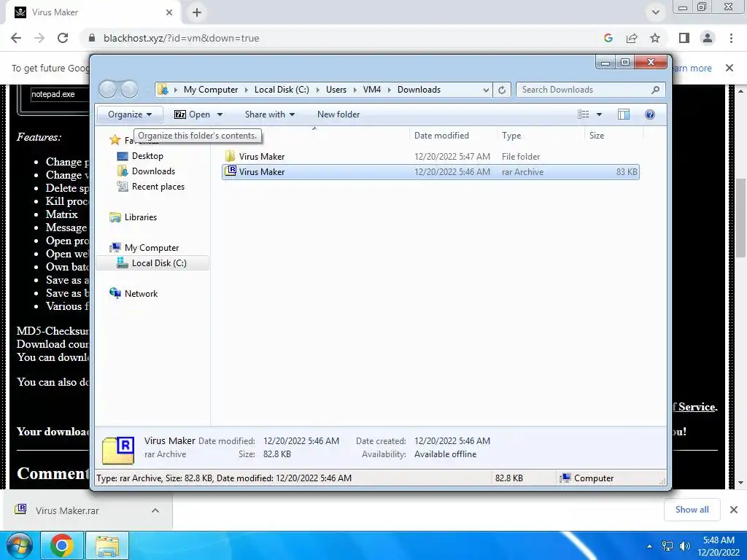Image resolution: width=747 pixels, height=560 pixels.
Task: Show the preview pane
Action: pos(623,114)
